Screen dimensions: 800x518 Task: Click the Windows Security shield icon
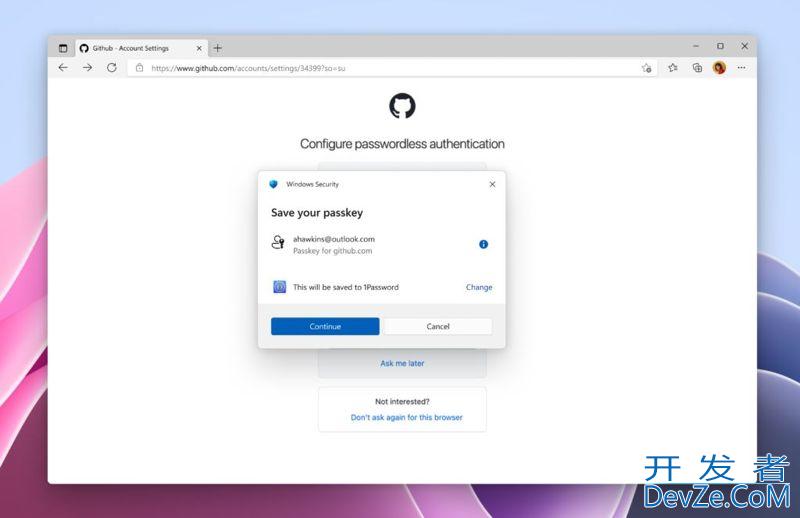click(x=273, y=184)
